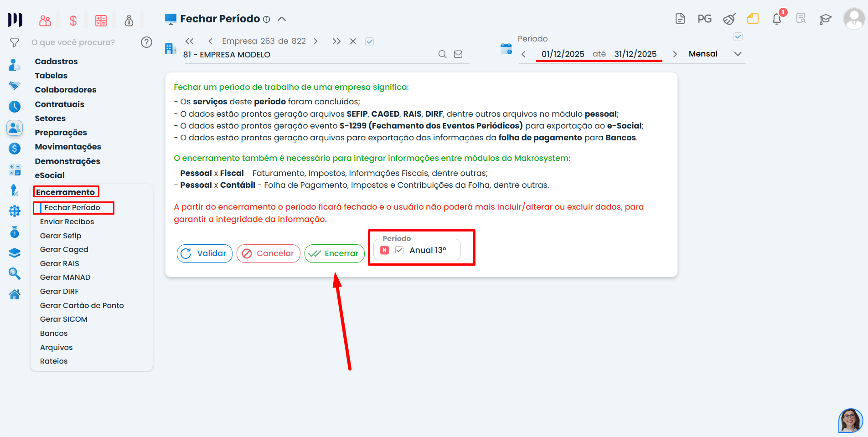The image size is (868, 437).
Task: Open the Gerar Sefip submenu item
Action: (x=61, y=236)
